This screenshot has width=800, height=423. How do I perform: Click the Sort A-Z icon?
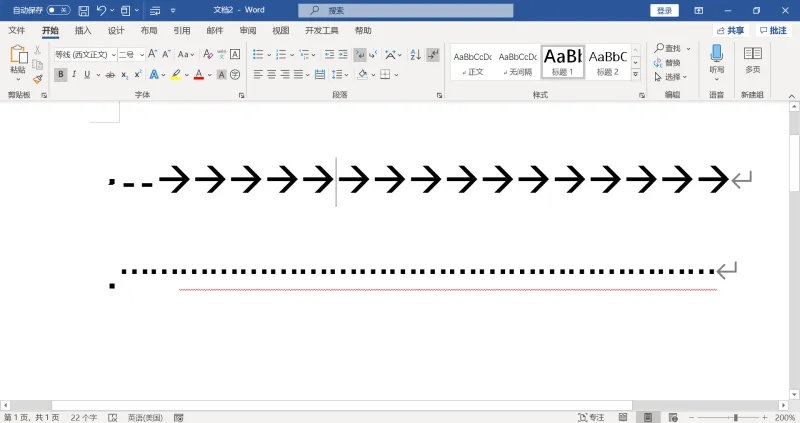coord(415,54)
